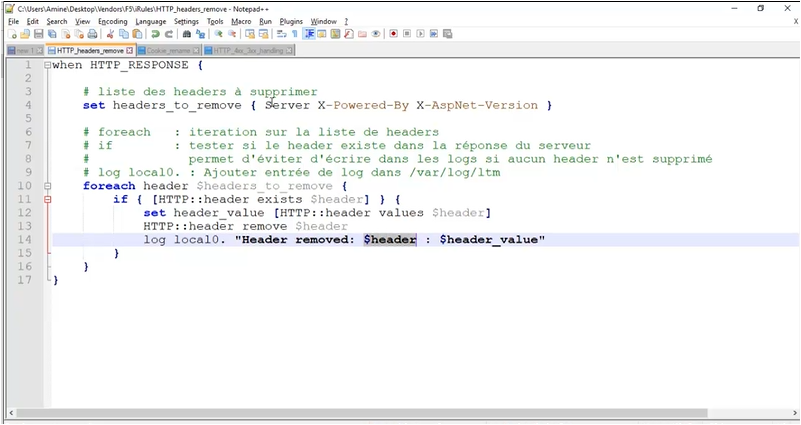Image resolution: width=801 pixels, height=425 pixels.
Task: Collapse the 'if' block fold marker
Action: (47, 200)
